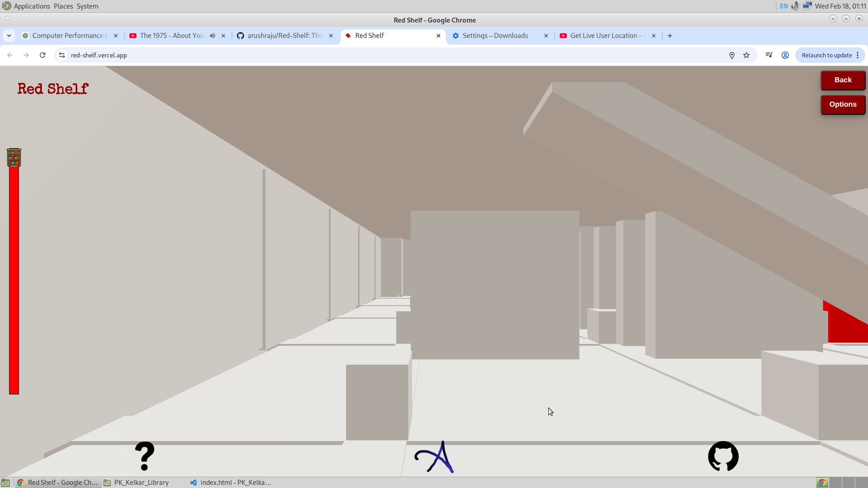The height and width of the screenshot is (488, 868).
Task: Expand the tab search dropdown arrow
Action: (9, 36)
